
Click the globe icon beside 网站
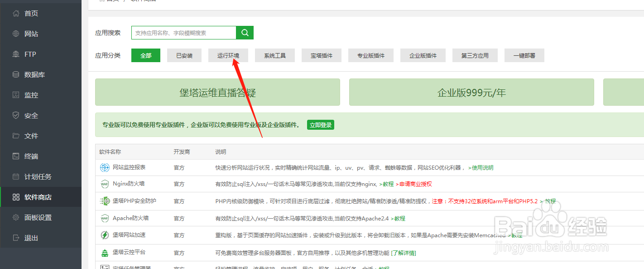coord(16,34)
